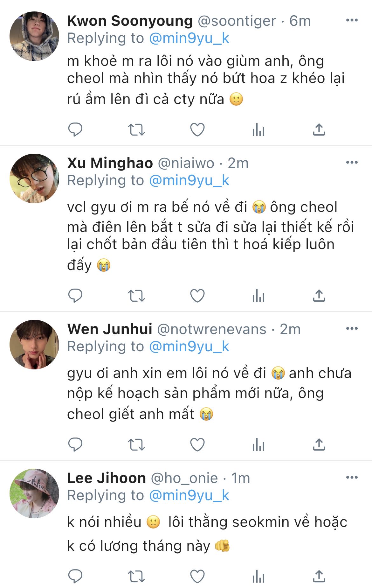Retweet Kwon Soonyoung's reply
The height and width of the screenshot is (588, 372).
(136, 129)
